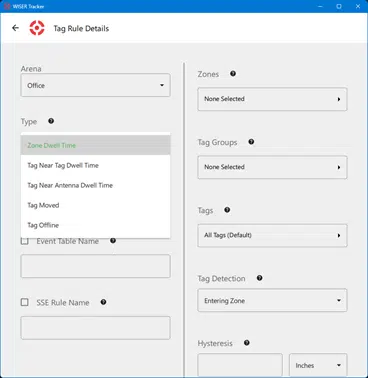Open the Inches unit dropdown

tap(318, 365)
